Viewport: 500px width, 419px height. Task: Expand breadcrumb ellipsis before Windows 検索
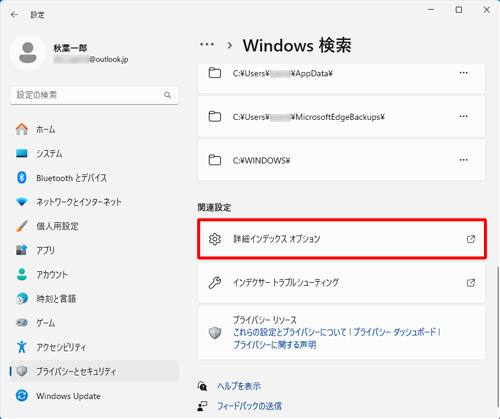[x=207, y=45]
